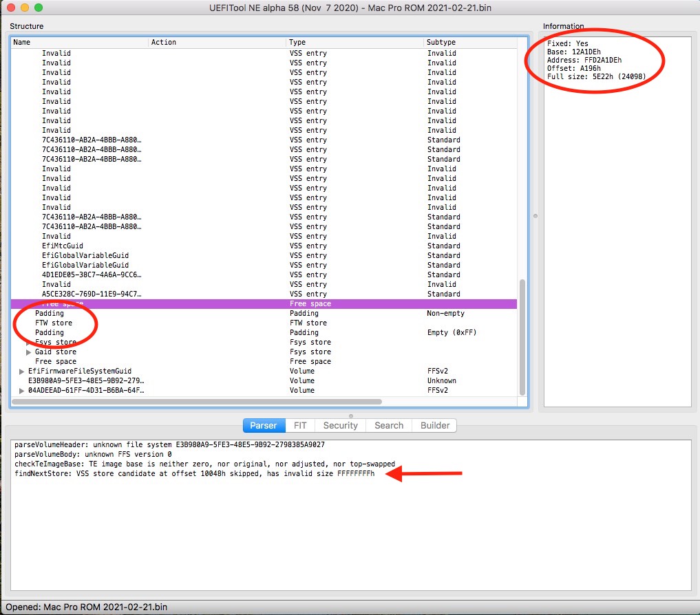700x615 pixels.
Task: Click the Fixed: Yes line
Action: (x=568, y=44)
